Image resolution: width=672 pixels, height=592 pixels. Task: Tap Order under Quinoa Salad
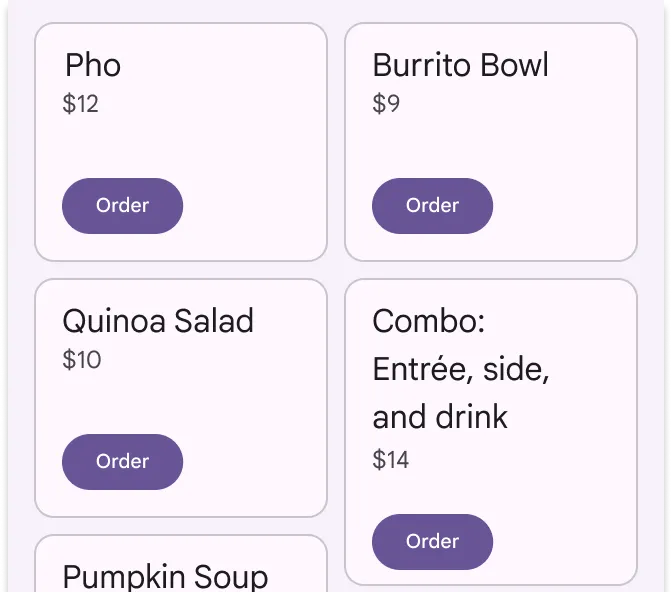click(122, 462)
